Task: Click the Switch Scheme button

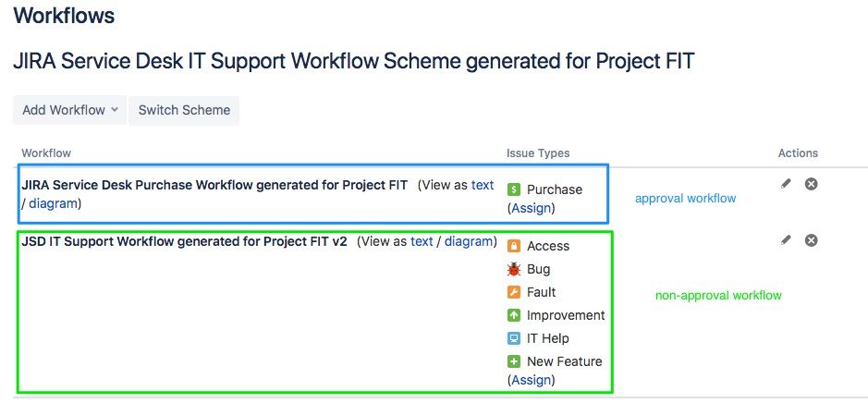Action: pos(184,110)
